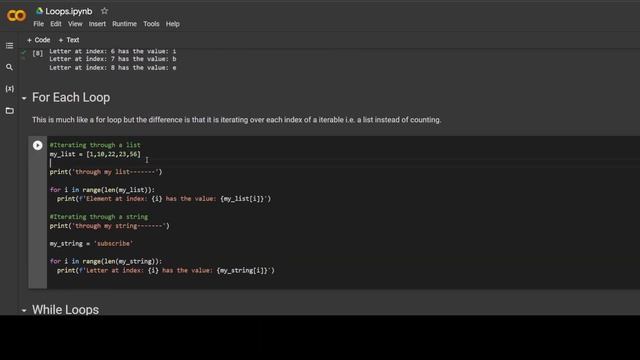Run the For Each Loop code cell
The height and width of the screenshot is (360, 640).
38,145
